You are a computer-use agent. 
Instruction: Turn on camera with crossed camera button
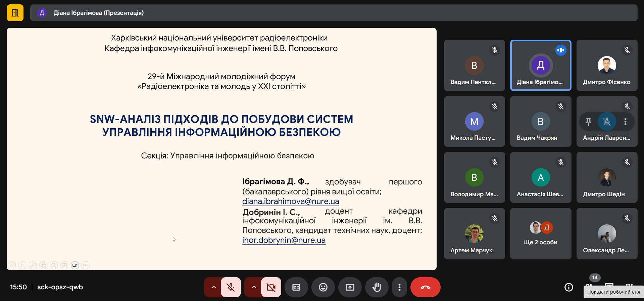(271, 287)
